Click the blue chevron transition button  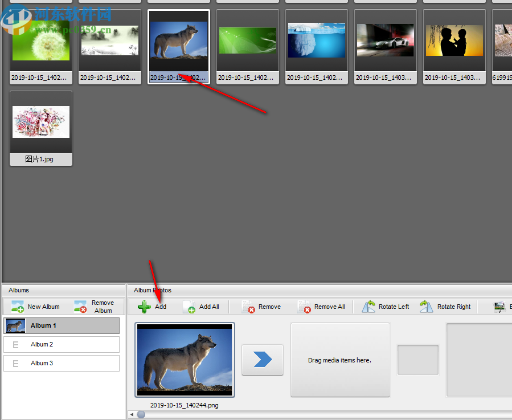[263, 360]
